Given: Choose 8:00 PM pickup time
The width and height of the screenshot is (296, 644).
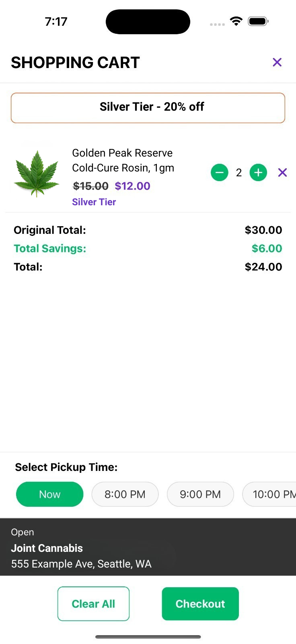Looking at the screenshot, I should tap(125, 494).
